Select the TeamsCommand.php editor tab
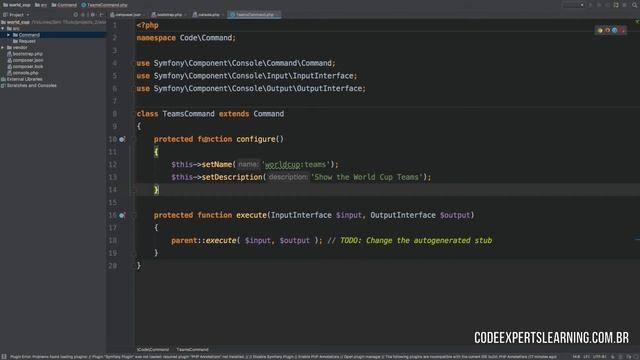Image resolution: width=640 pixels, height=360 pixels. click(x=255, y=15)
